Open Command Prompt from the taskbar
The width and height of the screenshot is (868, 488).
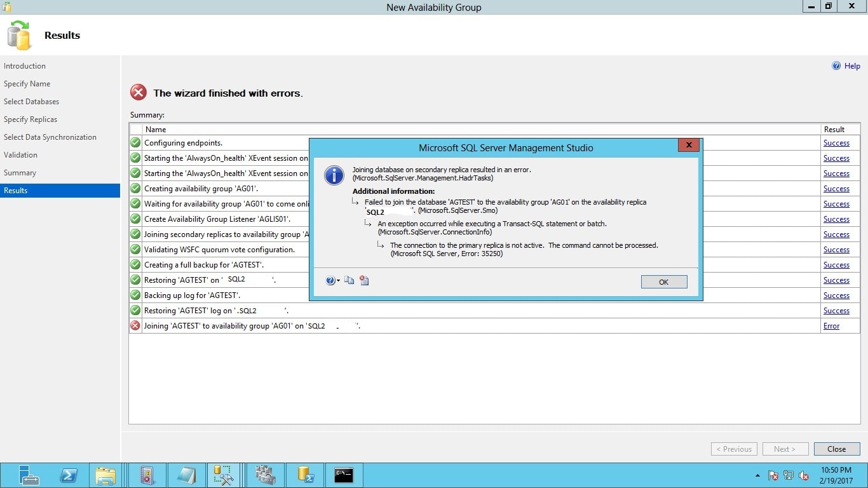coord(344,475)
